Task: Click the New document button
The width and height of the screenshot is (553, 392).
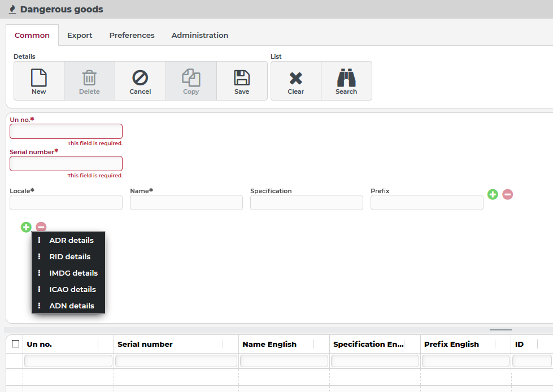Action: coord(39,81)
